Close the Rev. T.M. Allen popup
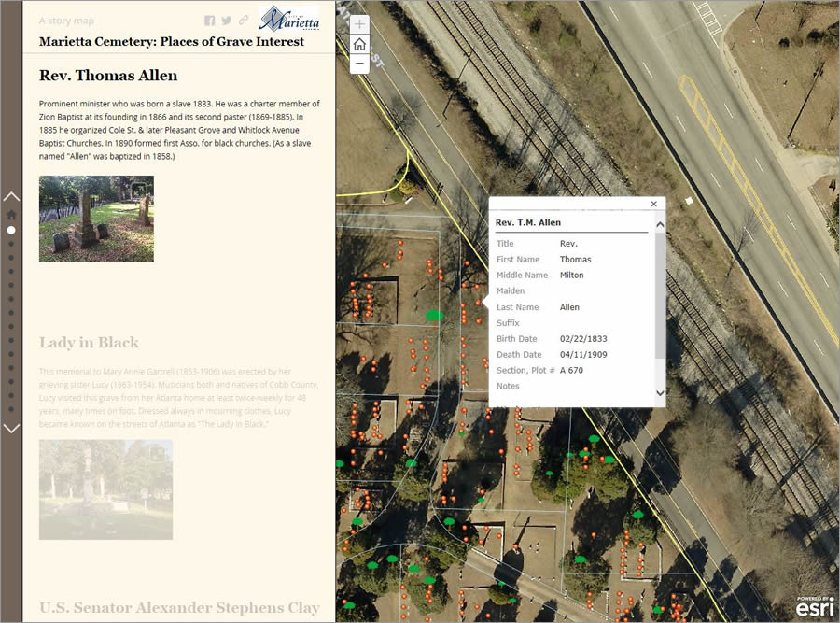Image resolution: width=840 pixels, height=623 pixels. [652, 203]
